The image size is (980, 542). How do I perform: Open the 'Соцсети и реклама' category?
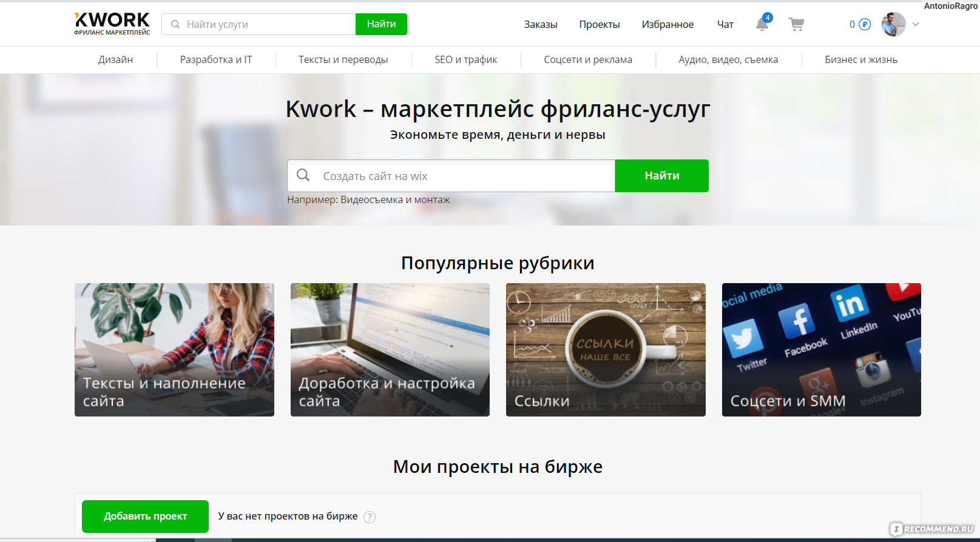tap(587, 59)
